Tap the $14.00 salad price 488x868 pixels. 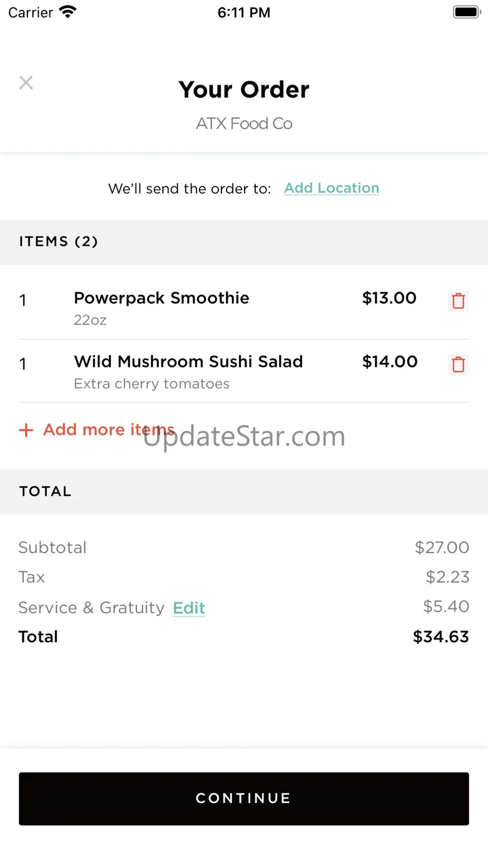pos(390,362)
